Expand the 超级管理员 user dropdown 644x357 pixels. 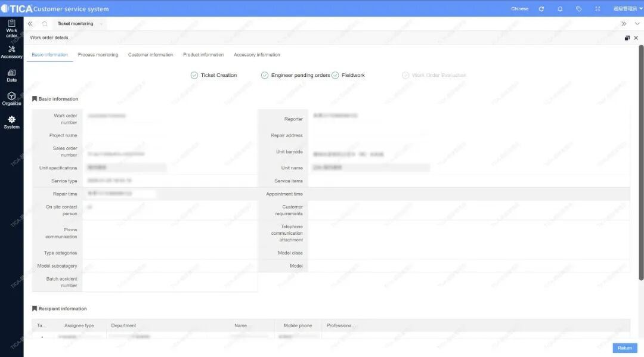click(x=626, y=9)
